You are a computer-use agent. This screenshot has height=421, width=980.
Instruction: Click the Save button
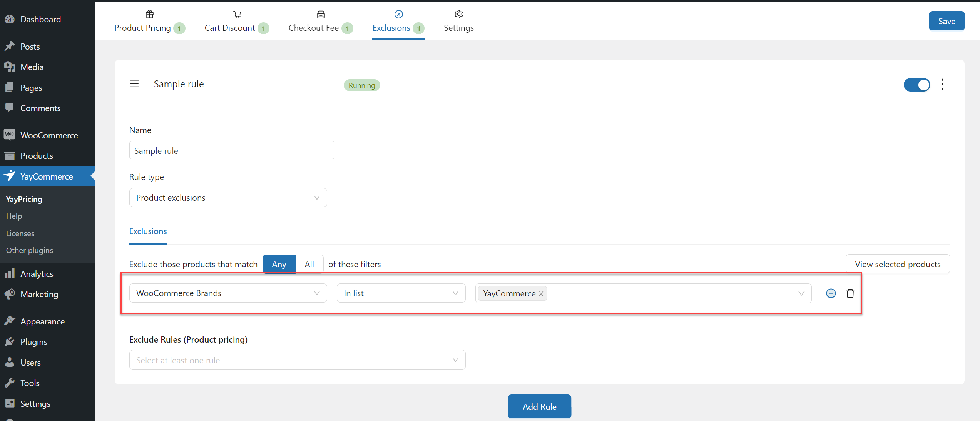click(x=946, y=21)
